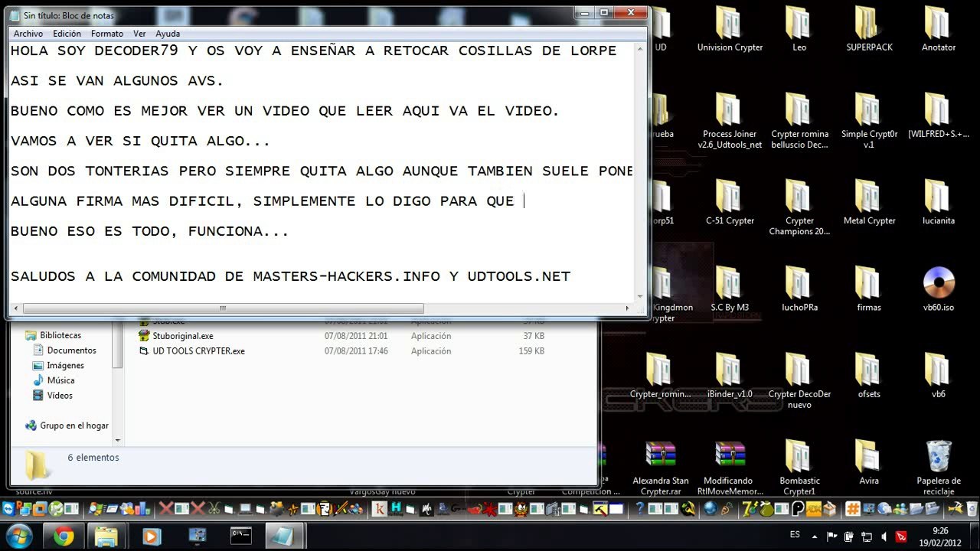Click the Notepad scroll-right arrow
Screen dimensions: 980x551
[x=627, y=308]
